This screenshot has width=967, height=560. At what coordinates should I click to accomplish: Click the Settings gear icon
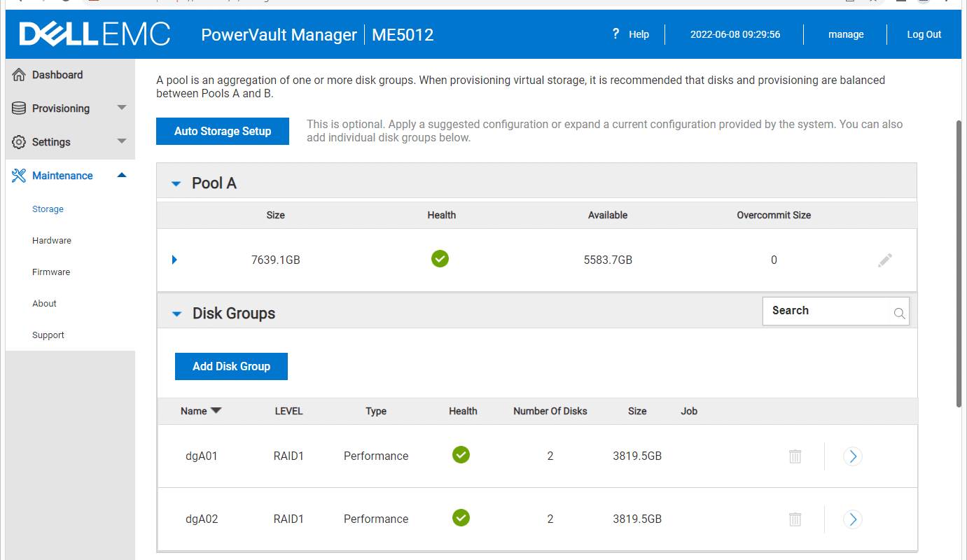[x=20, y=142]
